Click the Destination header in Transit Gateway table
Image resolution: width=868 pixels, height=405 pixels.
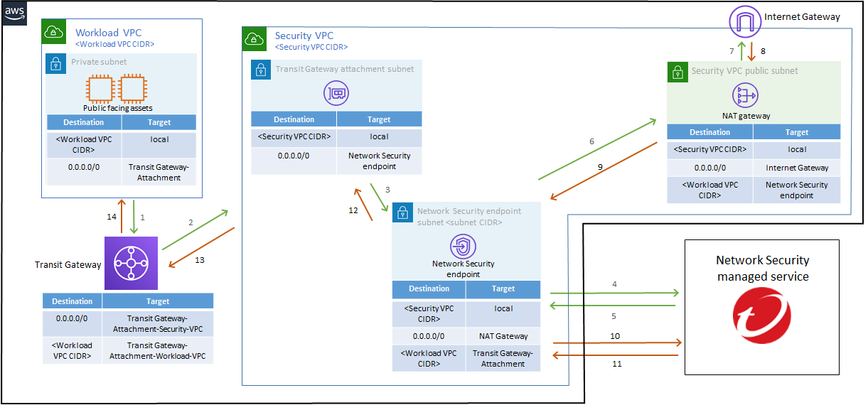tap(73, 301)
